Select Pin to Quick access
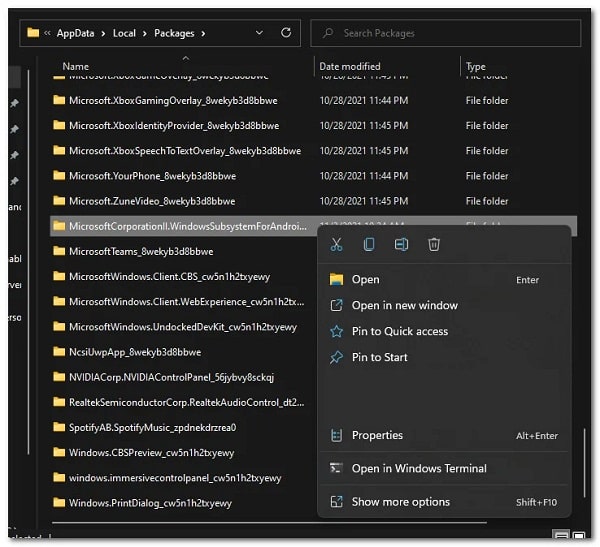Viewport: 600px width, 547px height. tap(400, 332)
